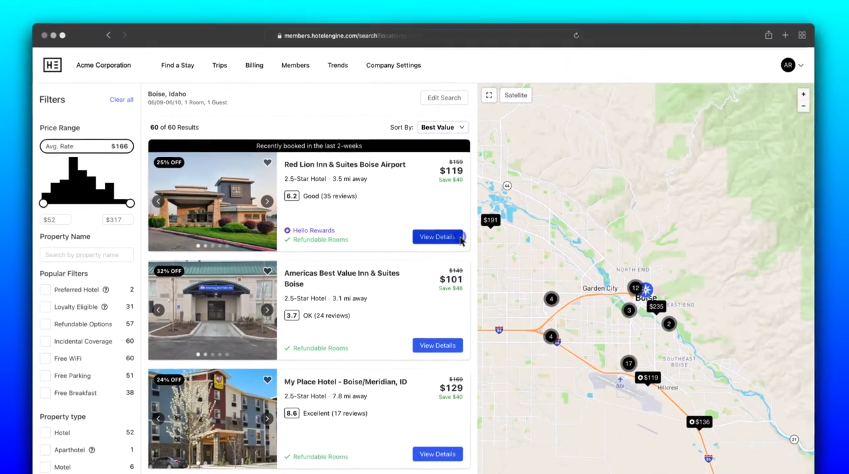
Task: Click the Search by property name field
Action: (87, 255)
